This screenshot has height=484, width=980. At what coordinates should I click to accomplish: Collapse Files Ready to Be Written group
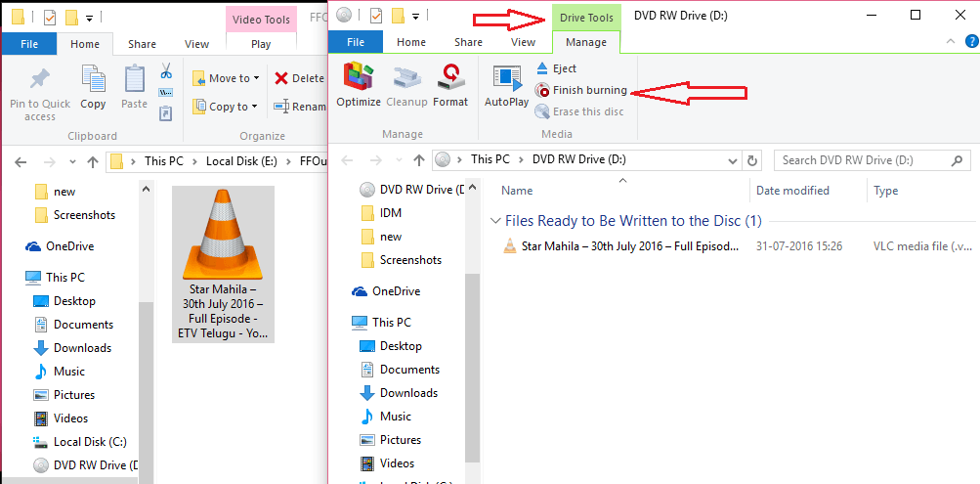[495, 221]
